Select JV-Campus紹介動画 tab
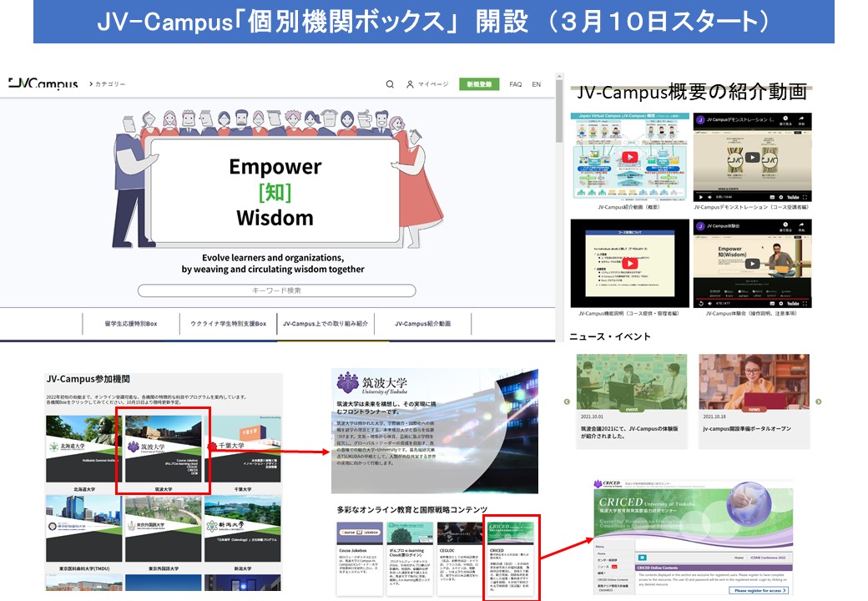Image resolution: width=868 pixels, height=601 pixels. point(423,324)
